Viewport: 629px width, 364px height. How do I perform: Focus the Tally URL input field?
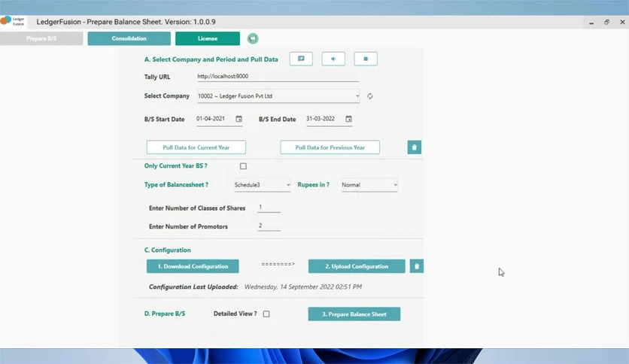278,76
